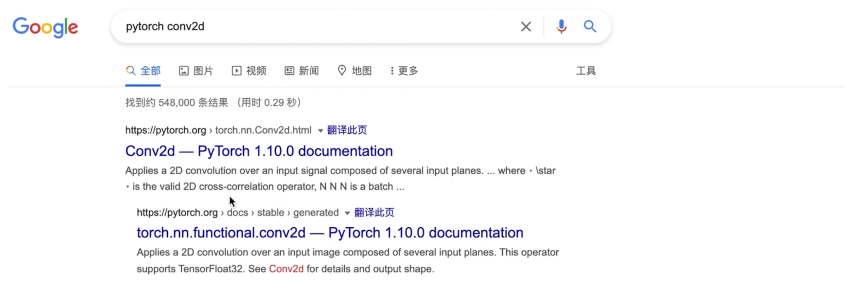This screenshot has width=868, height=291.
Task: Expand dropdown arrow next to torch.nn.Conv2d.html
Action: pyautogui.click(x=320, y=130)
